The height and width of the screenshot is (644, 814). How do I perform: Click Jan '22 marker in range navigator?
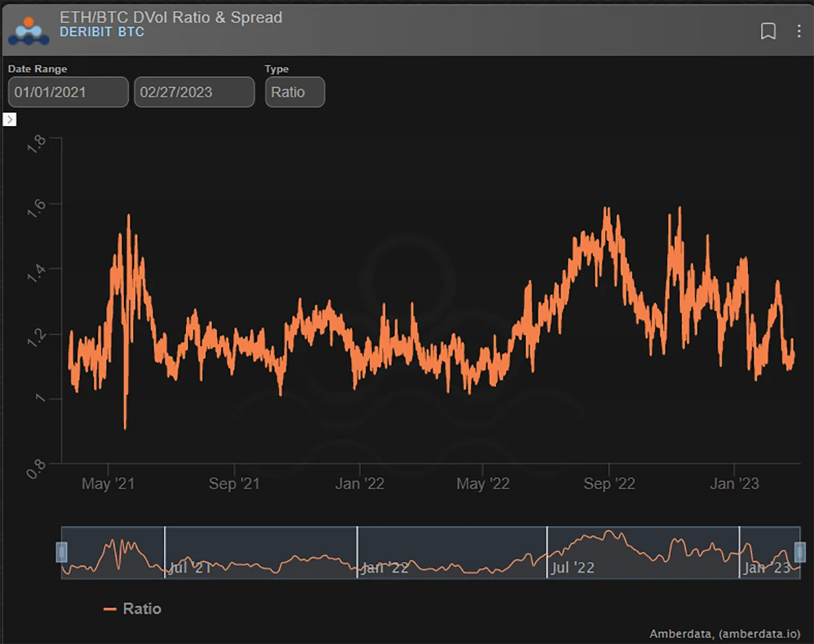pyautogui.click(x=385, y=567)
